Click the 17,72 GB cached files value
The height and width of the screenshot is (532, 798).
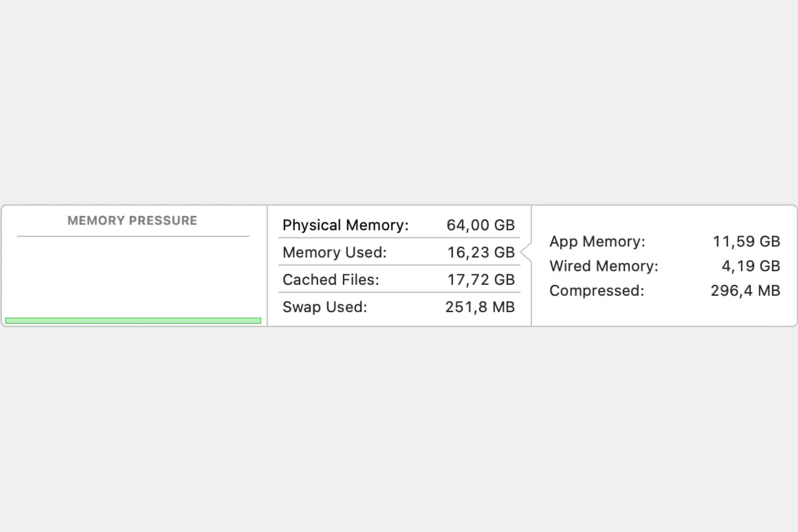coord(481,279)
